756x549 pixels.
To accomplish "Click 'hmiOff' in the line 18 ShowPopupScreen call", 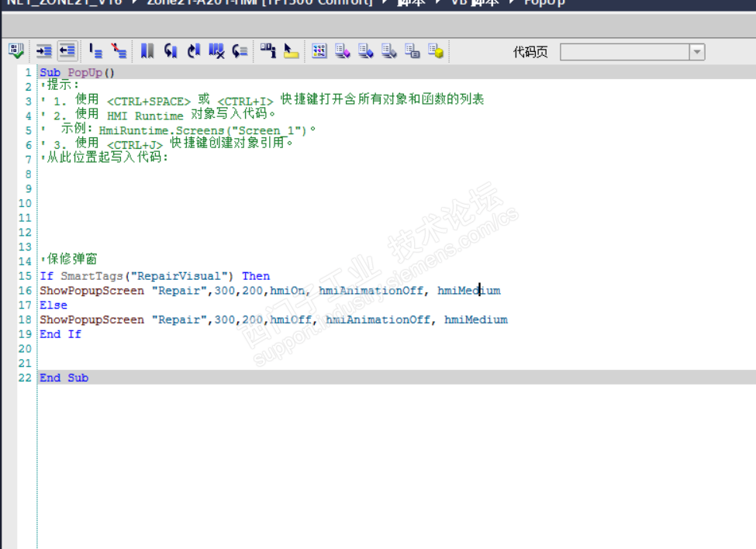I will point(291,319).
